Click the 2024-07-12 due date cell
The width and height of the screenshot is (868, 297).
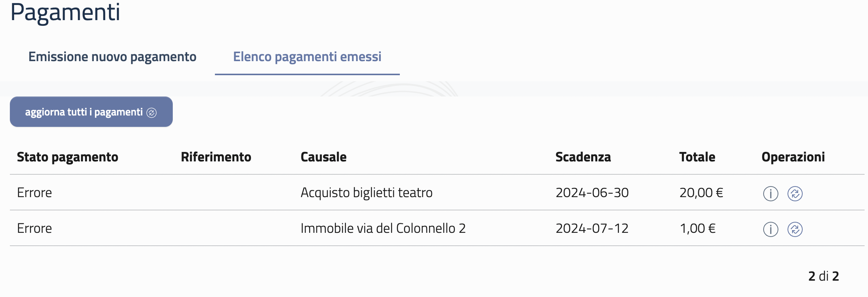point(592,229)
